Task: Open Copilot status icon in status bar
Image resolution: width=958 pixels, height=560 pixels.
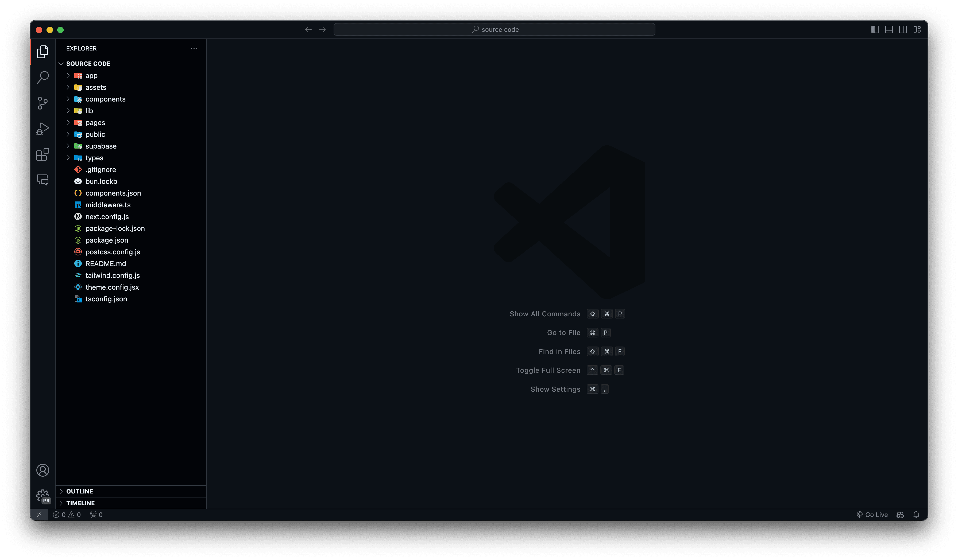Action: pos(900,514)
